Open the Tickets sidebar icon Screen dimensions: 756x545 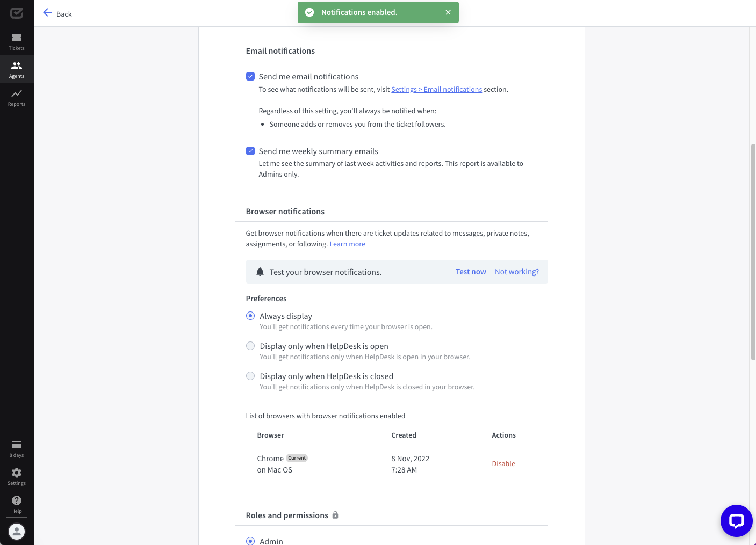tap(17, 38)
